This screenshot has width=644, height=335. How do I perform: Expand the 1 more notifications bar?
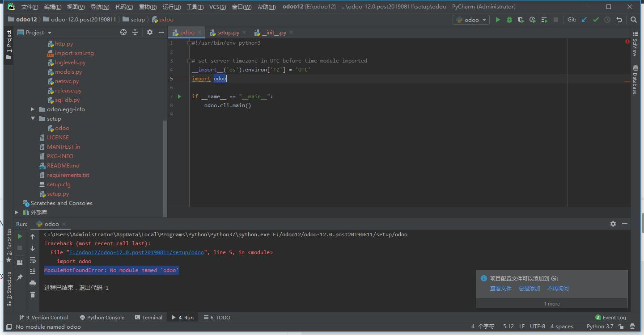point(552,304)
